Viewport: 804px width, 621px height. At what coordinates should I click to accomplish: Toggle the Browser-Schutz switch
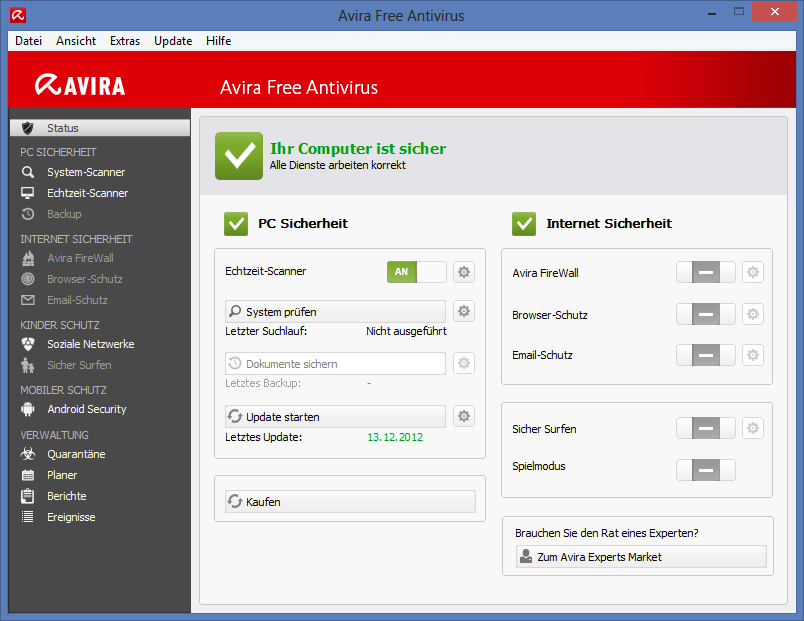click(x=705, y=314)
